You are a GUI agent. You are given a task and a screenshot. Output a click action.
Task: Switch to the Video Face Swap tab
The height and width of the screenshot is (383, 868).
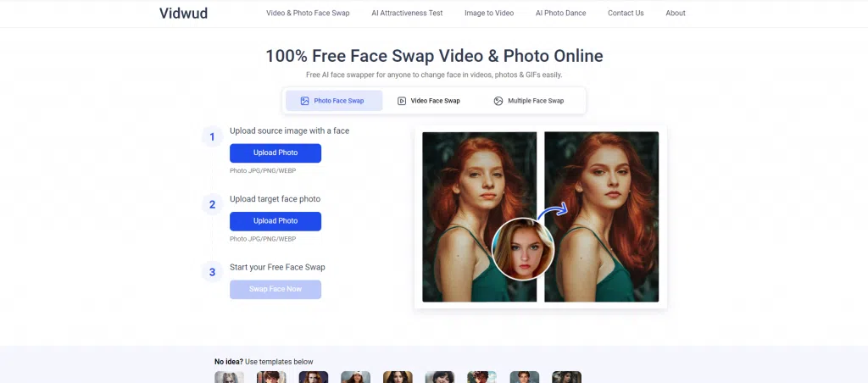(429, 101)
